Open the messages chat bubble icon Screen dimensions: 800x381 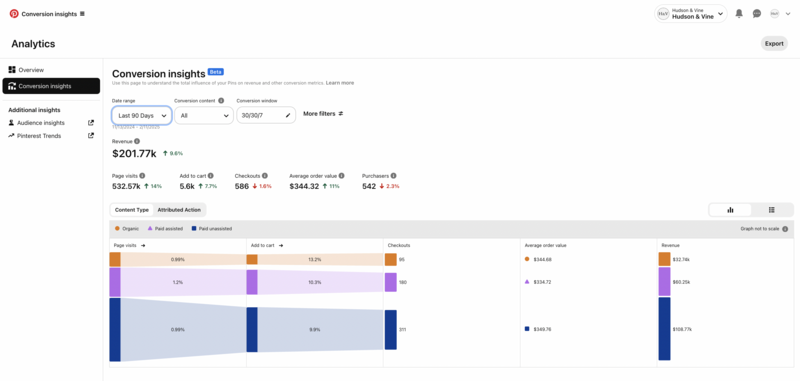tap(757, 14)
